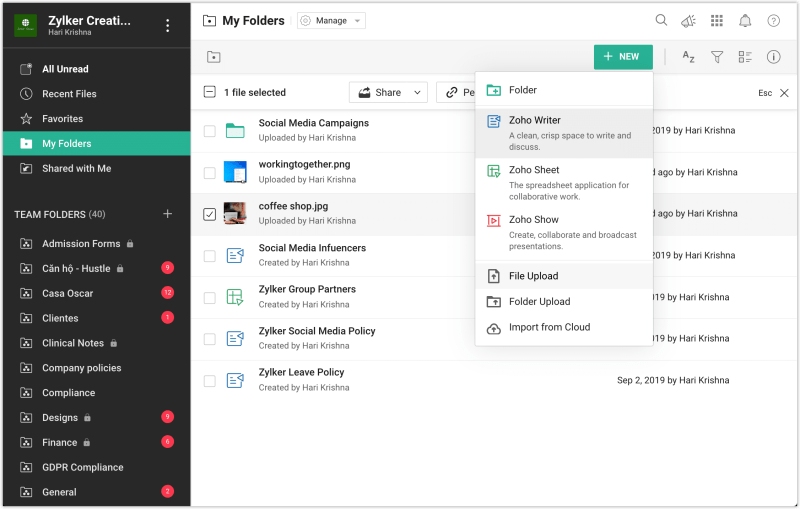Click the sort A-Z icon
The width and height of the screenshot is (800, 509).
pyautogui.click(x=688, y=57)
